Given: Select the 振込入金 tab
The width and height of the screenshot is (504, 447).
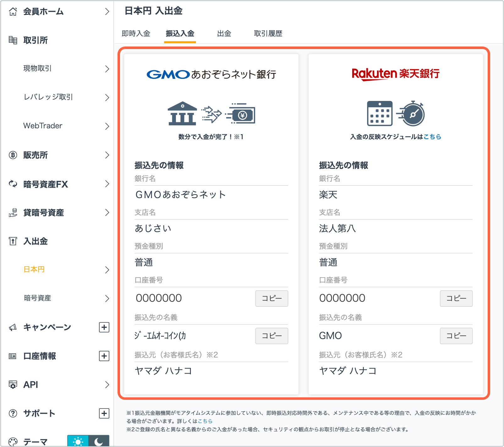Looking at the screenshot, I should [180, 34].
